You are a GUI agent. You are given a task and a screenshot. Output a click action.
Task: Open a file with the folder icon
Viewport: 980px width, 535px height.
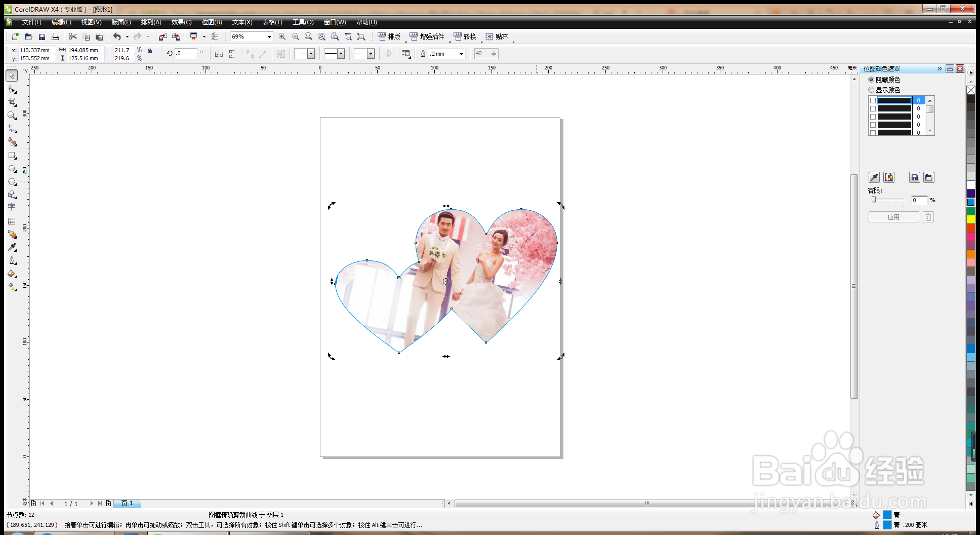[x=28, y=36]
